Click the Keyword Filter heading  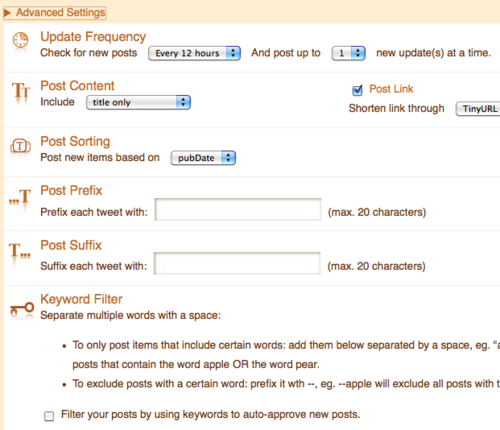(81, 299)
